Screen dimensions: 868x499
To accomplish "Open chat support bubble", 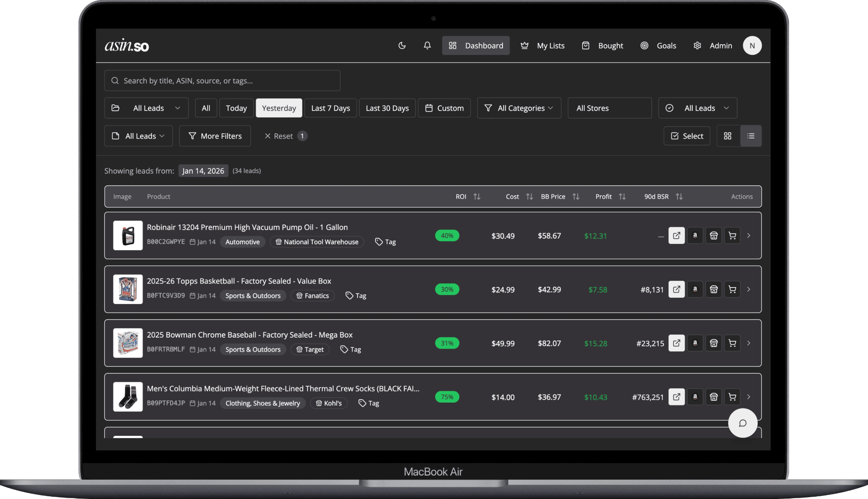I will click(x=742, y=423).
